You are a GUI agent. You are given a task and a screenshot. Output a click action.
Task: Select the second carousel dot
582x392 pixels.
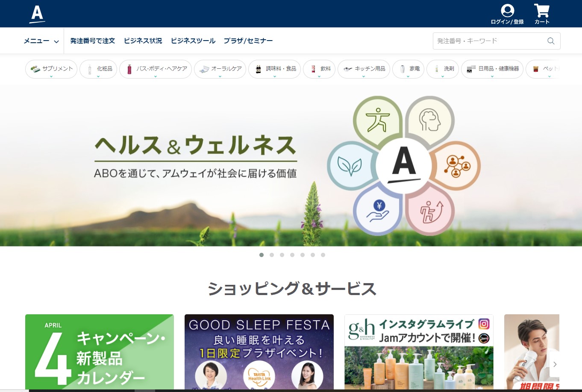(272, 255)
